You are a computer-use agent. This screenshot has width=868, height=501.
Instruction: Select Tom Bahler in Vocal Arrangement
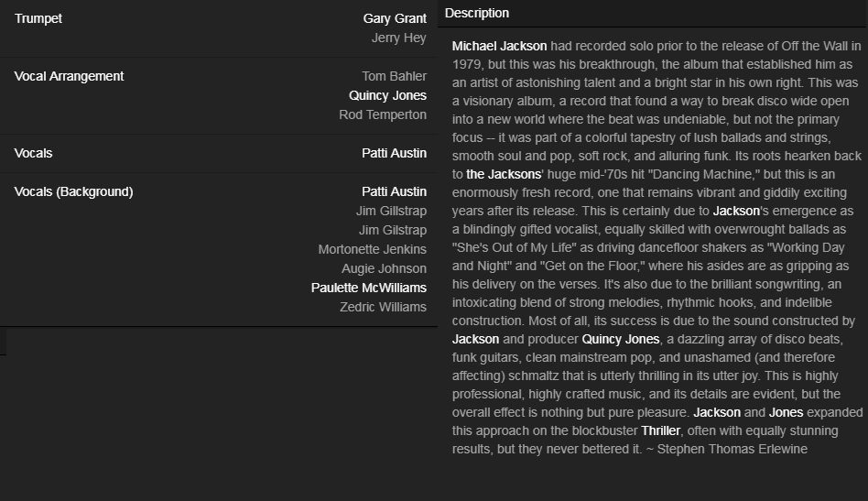pos(394,76)
